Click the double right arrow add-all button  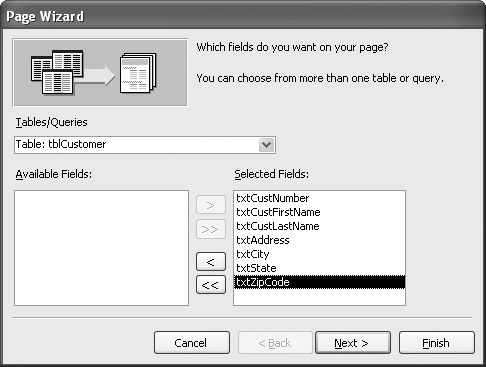pos(211,229)
